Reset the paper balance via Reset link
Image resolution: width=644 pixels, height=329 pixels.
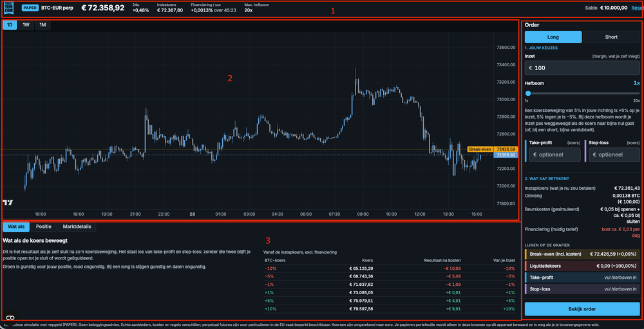pyautogui.click(x=637, y=7)
